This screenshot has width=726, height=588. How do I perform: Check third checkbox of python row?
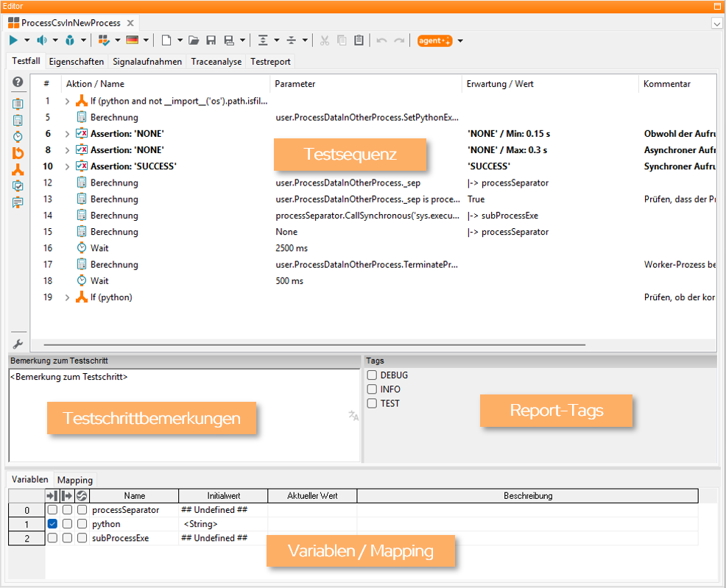point(82,524)
